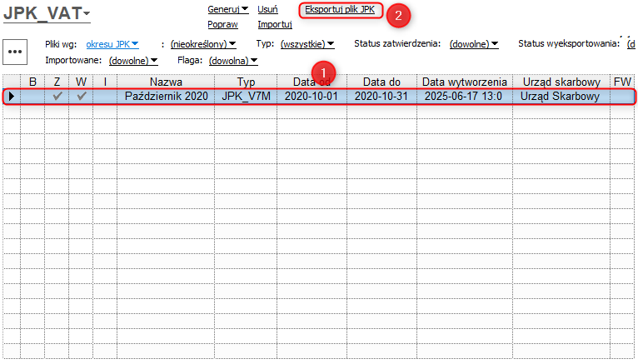This screenshot has height=364, width=638.
Task: Sort by the FW column header
Action: (x=622, y=82)
